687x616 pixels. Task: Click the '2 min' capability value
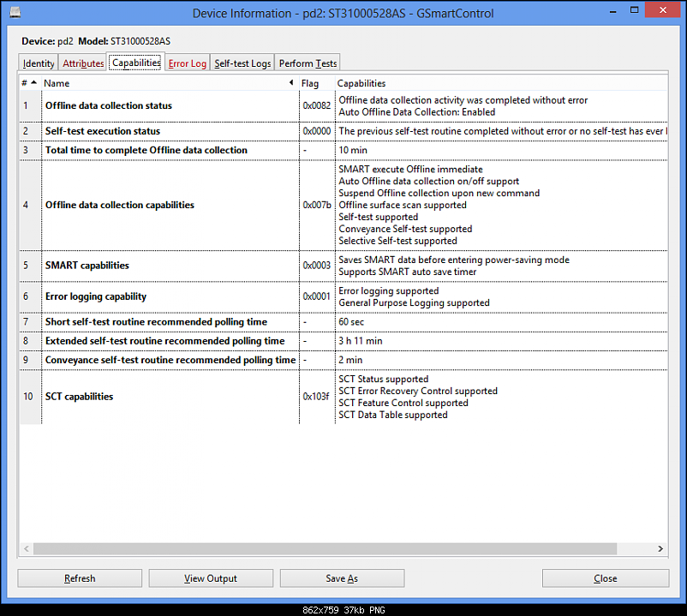[x=350, y=360]
